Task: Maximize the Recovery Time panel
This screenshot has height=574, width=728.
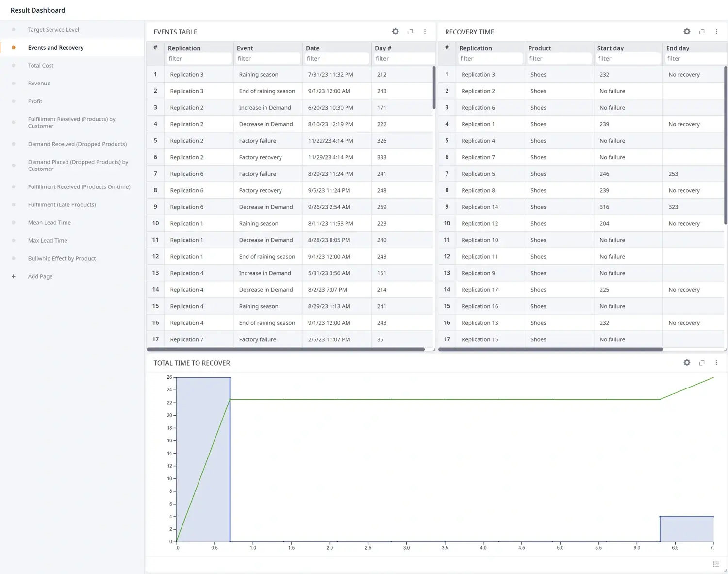Action: point(701,32)
